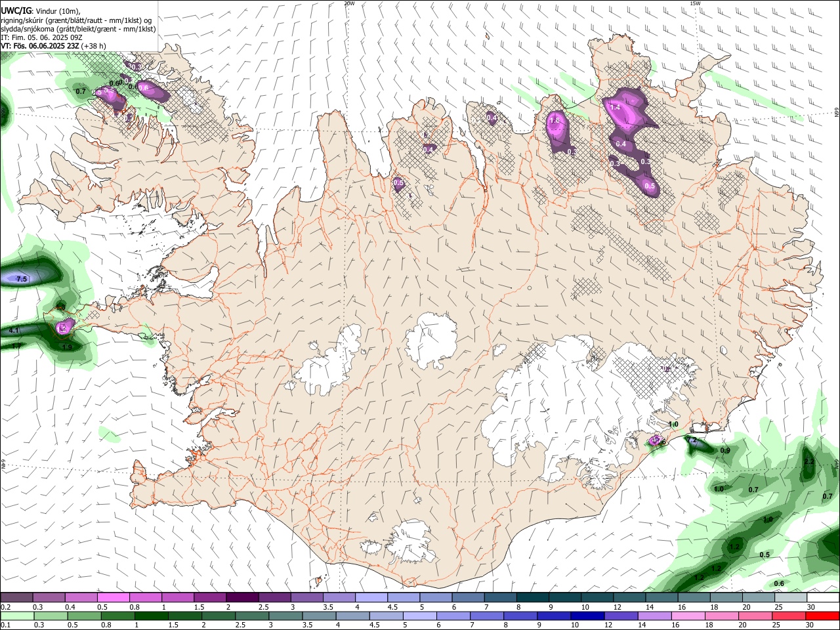Click the 20W longitude label
Viewport: 840px width, 630px height.
(x=349, y=3)
